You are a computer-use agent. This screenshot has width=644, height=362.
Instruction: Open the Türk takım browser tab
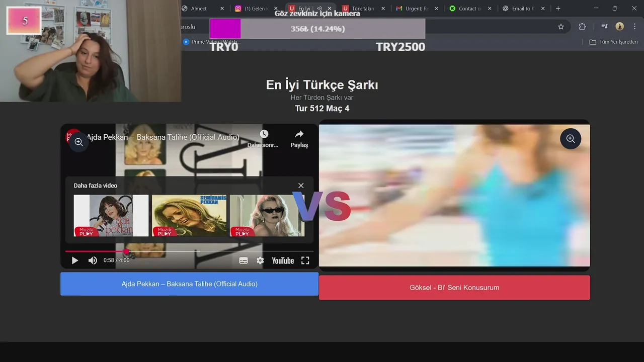[x=358, y=9]
